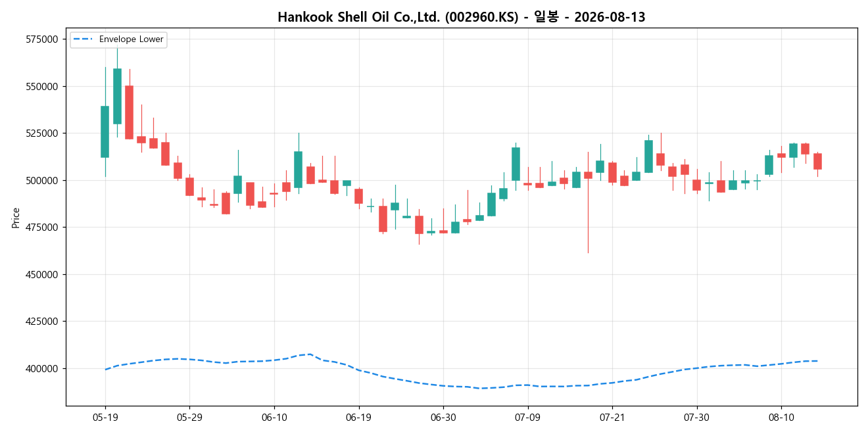868x434 pixels.
Task: Click the 550000 y-axis tick label
Action: pyautogui.click(x=43, y=86)
